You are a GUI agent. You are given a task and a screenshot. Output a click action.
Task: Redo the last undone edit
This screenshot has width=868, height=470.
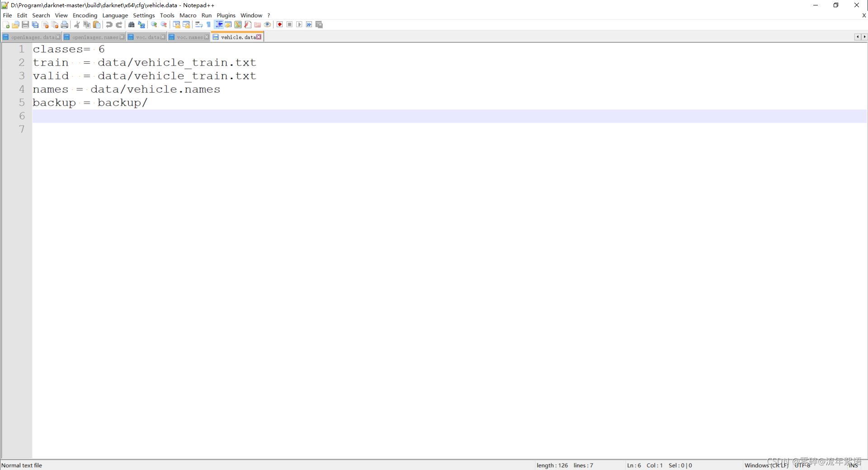[x=119, y=24]
